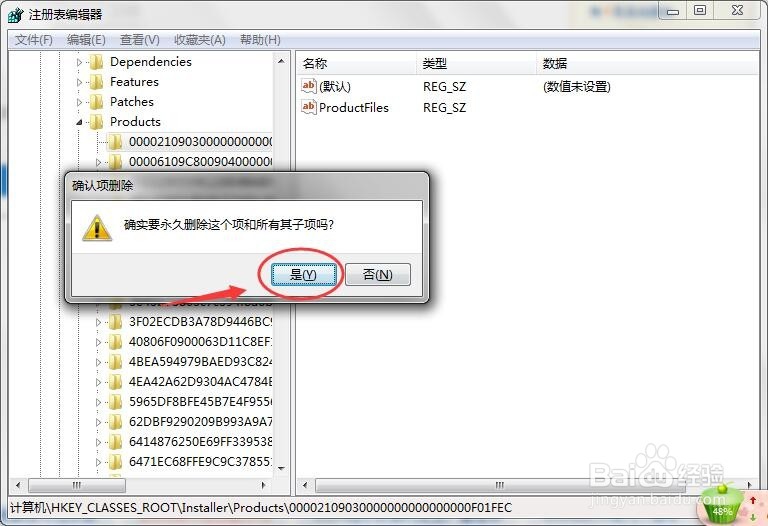Collapse the Products tree node
Viewport: 768px width, 526px height.
point(79,122)
